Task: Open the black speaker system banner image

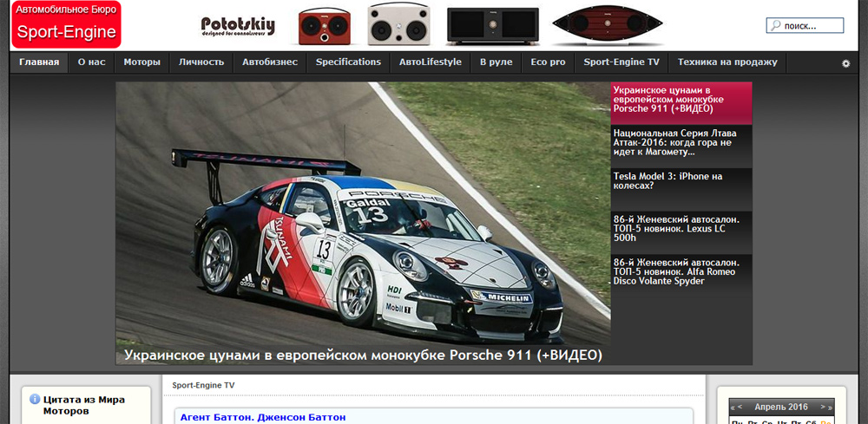Action: click(x=493, y=26)
